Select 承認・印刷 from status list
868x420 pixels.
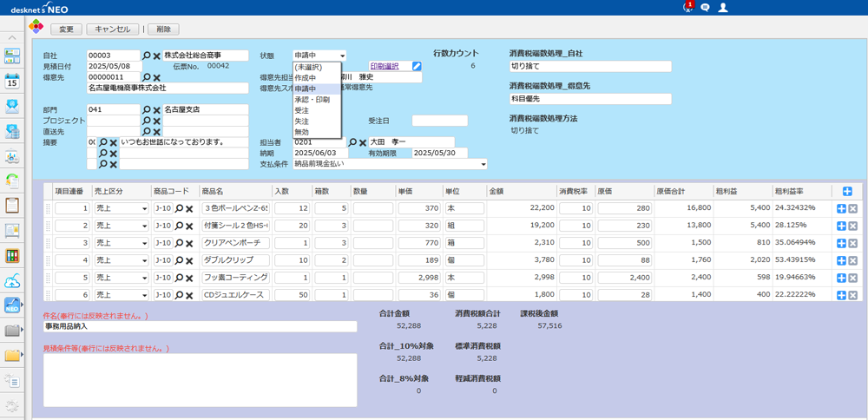(312, 100)
